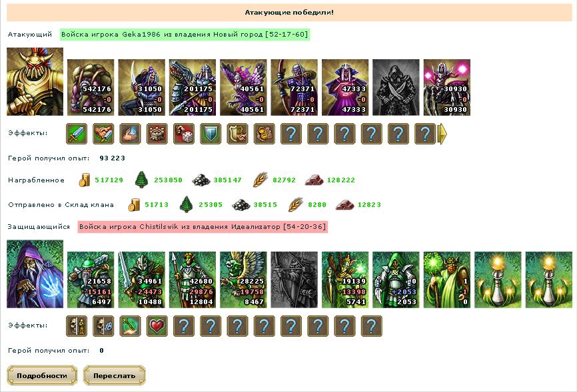Select defender unit thumbnail with 21658 troops
Image resolution: width=577 pixels, height=392 pixels.
click(91, 280)
